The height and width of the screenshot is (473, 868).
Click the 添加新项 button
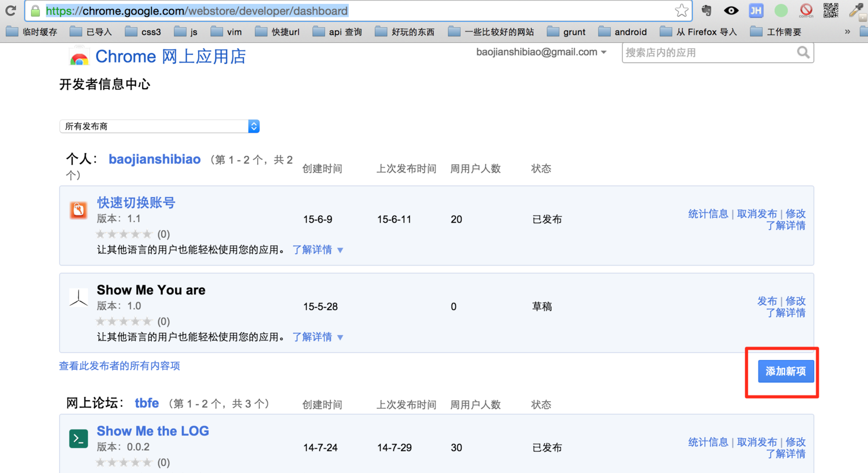[786, 371]
